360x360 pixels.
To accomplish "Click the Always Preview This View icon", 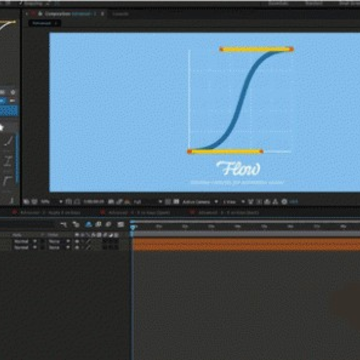I will (26, 202).
